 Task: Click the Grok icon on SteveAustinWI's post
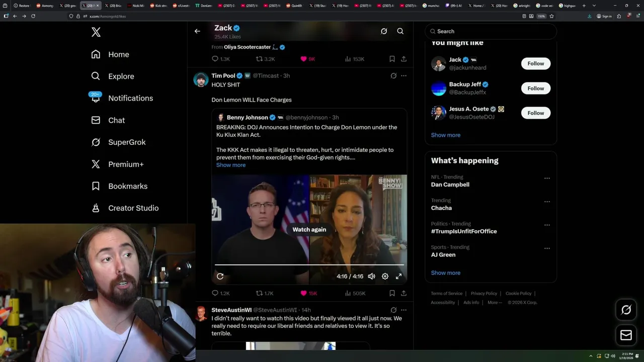[x=393, y=310]
